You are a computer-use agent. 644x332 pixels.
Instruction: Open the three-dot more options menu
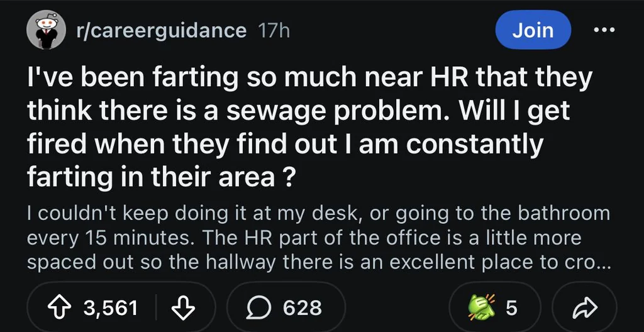606,30
